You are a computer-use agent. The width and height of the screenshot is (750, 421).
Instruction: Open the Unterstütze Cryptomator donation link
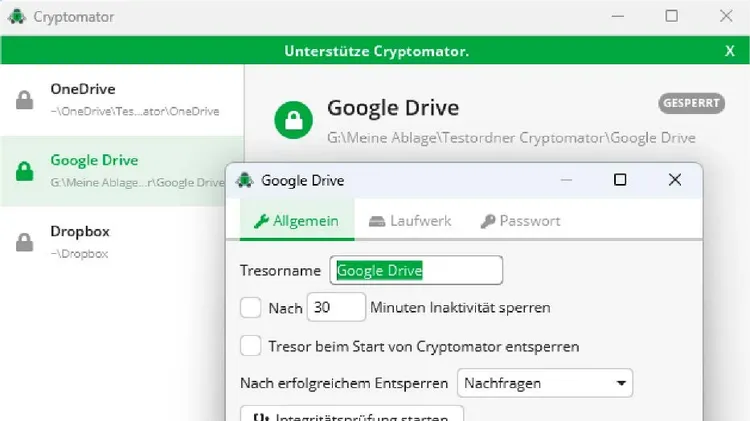coord(376,51)
